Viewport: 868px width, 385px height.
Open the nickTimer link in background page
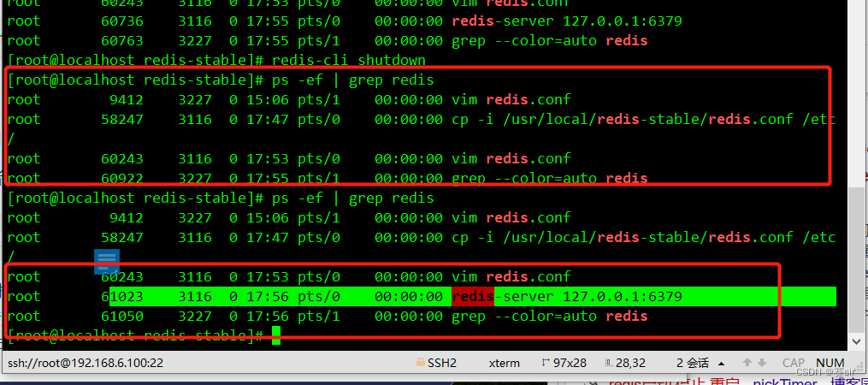(784, 382)
